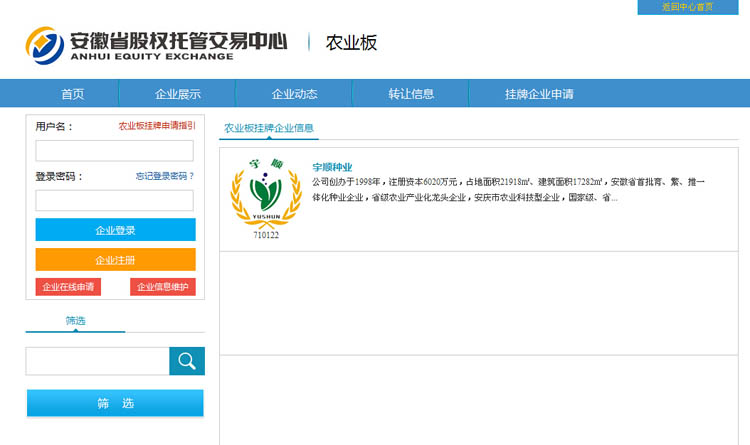The width and height of the screenshot is (750, 445).
Task: Click the red 企业在线申请 button
Action: coord(68,287)
